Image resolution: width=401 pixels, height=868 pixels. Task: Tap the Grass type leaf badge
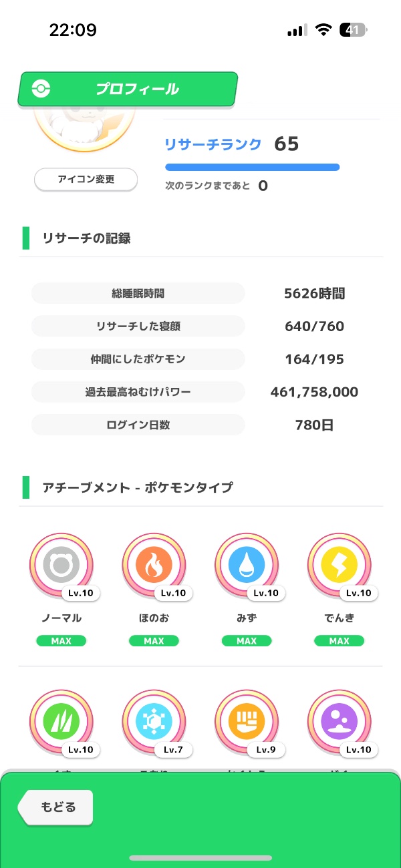click(x=61, y=722)
